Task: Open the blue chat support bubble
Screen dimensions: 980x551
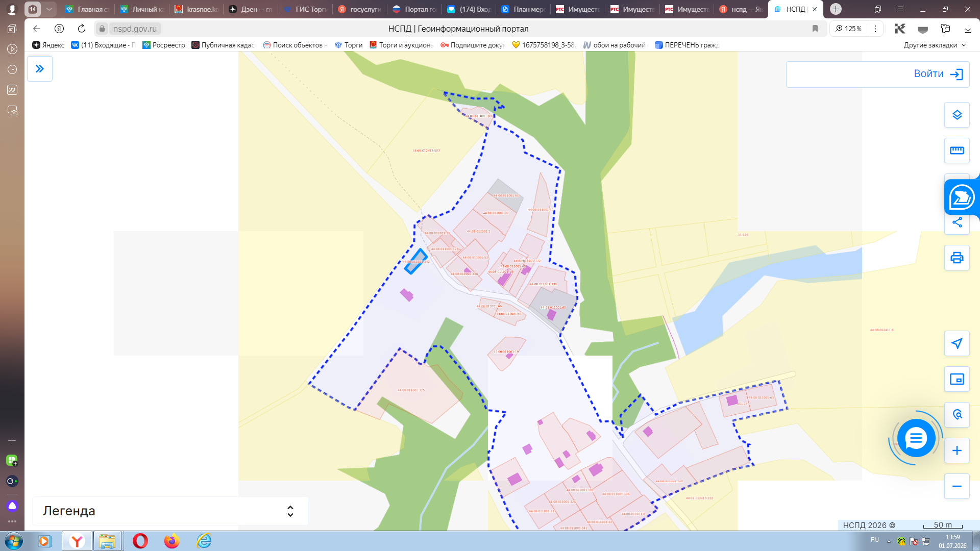Action: 916,438
